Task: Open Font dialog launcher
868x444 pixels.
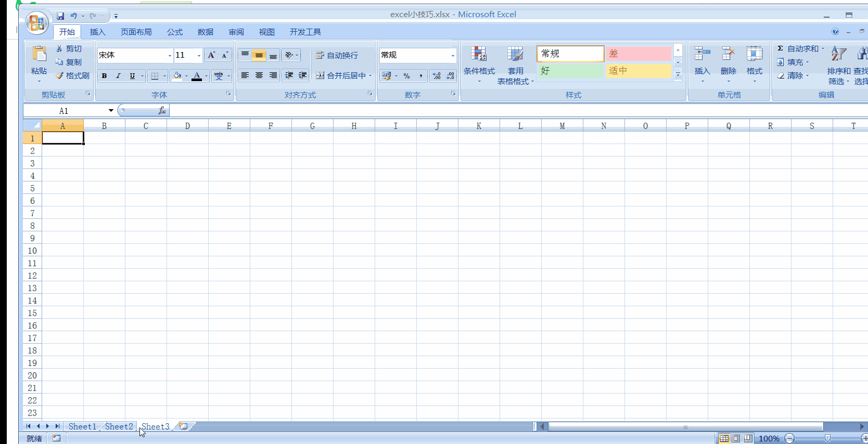Action: coord(228,94)
